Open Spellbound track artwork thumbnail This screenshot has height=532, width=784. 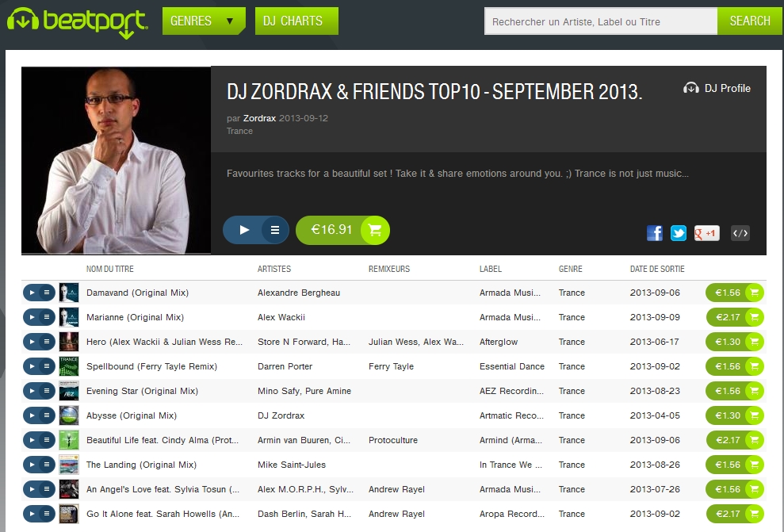69,366
